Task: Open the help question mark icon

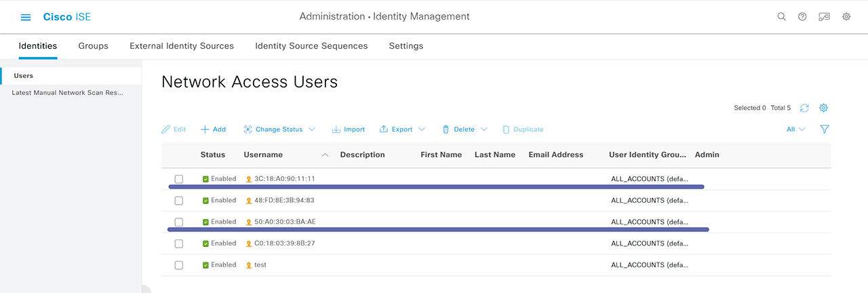Action: pyautogui.click(x=802, y=17)
